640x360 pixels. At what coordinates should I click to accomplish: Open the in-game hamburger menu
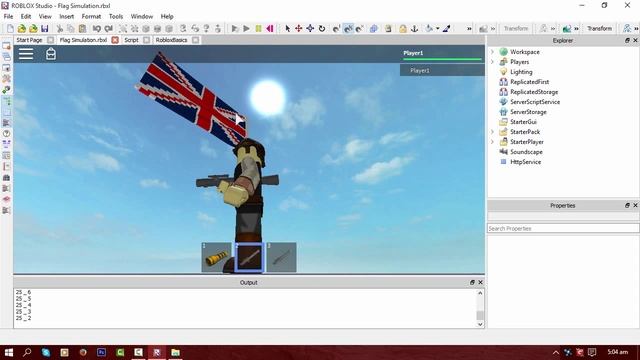[x=26, y=54]
